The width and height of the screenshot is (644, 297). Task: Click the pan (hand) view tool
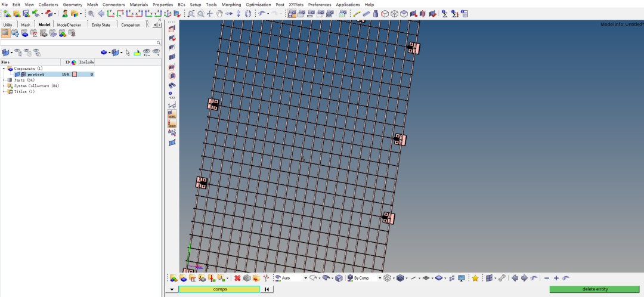pos(219,14)
